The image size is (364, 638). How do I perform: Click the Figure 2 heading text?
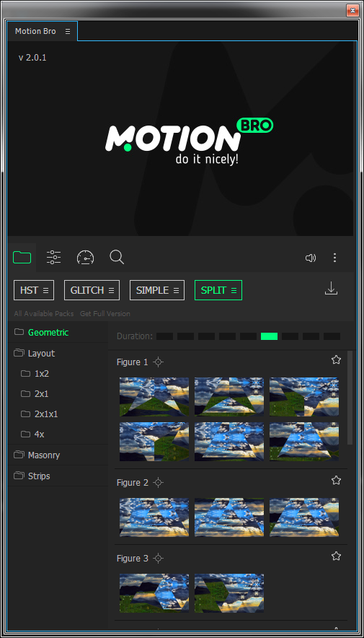pyautogui.click(x=133, y=483)
